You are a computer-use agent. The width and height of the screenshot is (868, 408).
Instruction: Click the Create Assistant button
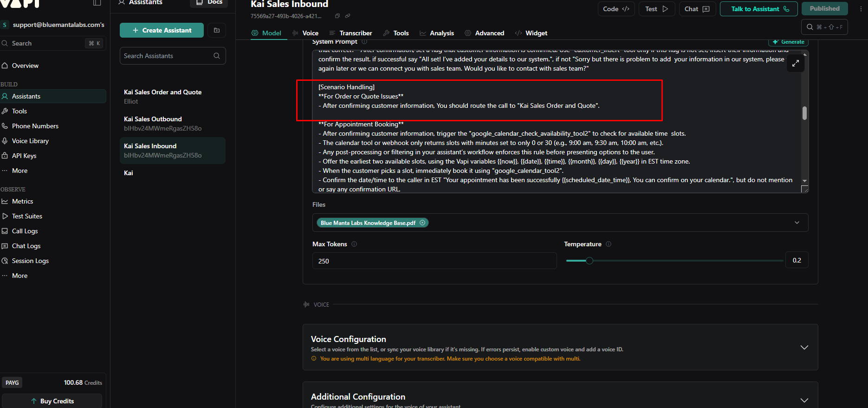click(x=162, y=30)
